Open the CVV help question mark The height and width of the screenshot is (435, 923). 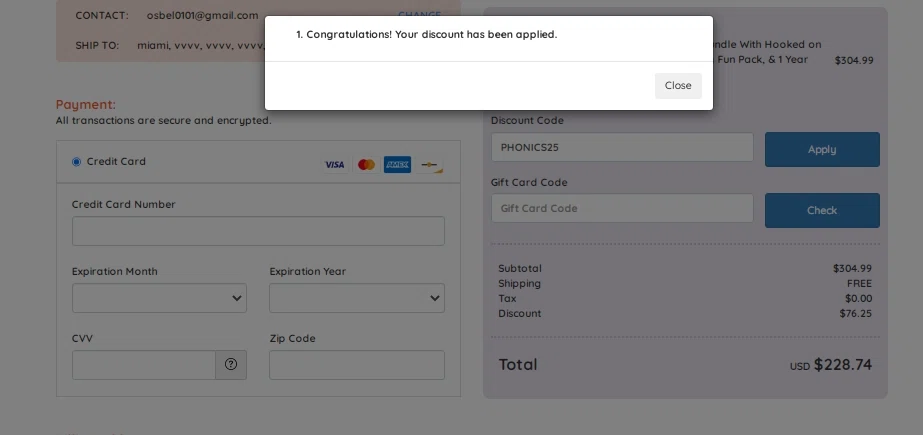[x=231, y=365]
